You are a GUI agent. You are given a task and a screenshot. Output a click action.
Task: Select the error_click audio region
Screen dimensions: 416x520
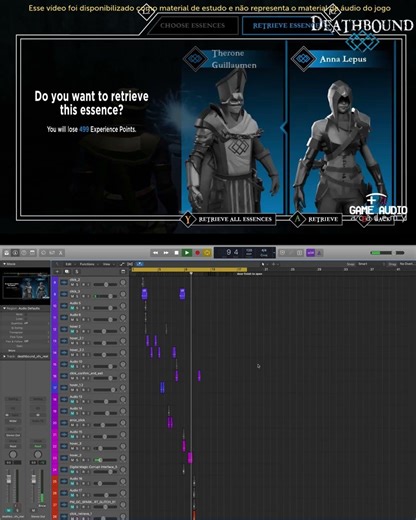(x=170, y=422)
